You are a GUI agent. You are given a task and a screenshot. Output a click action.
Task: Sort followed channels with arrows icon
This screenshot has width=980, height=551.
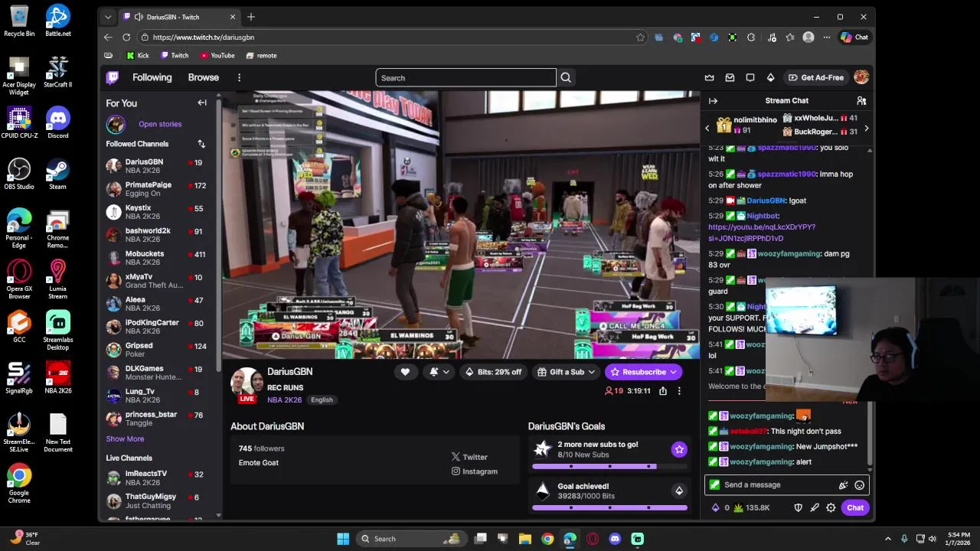pos(201,144)
